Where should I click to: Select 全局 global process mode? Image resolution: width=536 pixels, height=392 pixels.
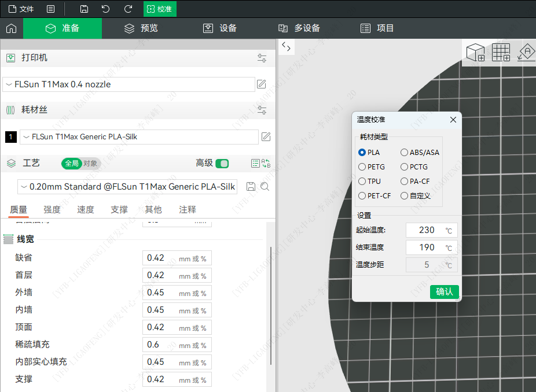click(x=72, y=164)
